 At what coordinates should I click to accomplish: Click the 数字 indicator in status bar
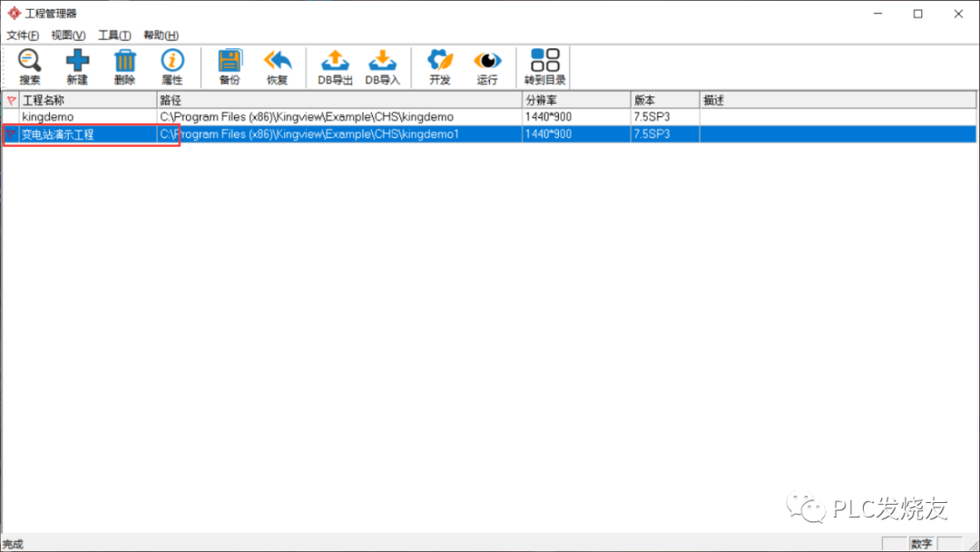[921, 542]
